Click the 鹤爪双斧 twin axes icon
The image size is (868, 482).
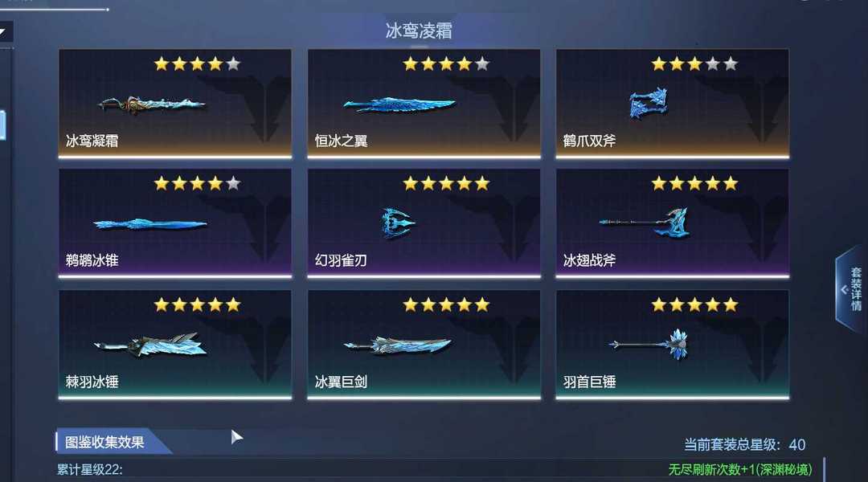[x=649, y=103]
